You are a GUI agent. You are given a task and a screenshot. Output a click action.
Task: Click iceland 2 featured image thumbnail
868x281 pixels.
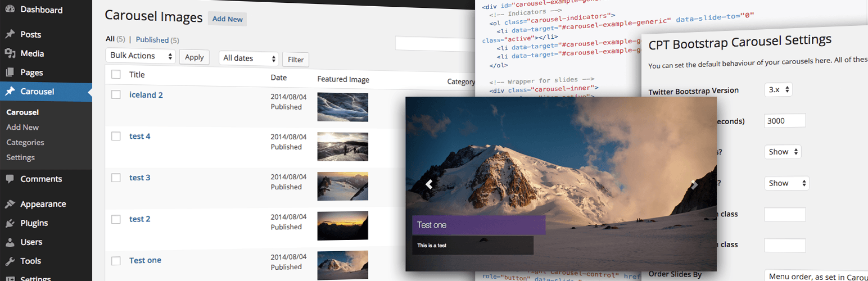(x=343, y=107)
